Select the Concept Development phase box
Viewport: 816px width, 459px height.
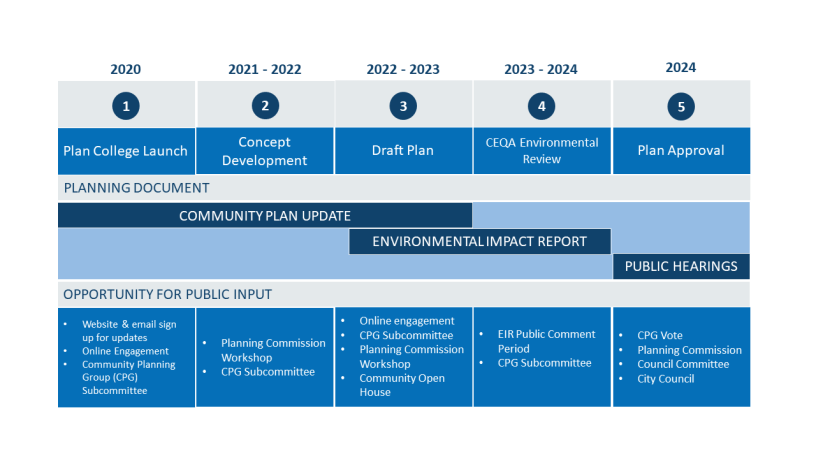[x=265, y=151]
